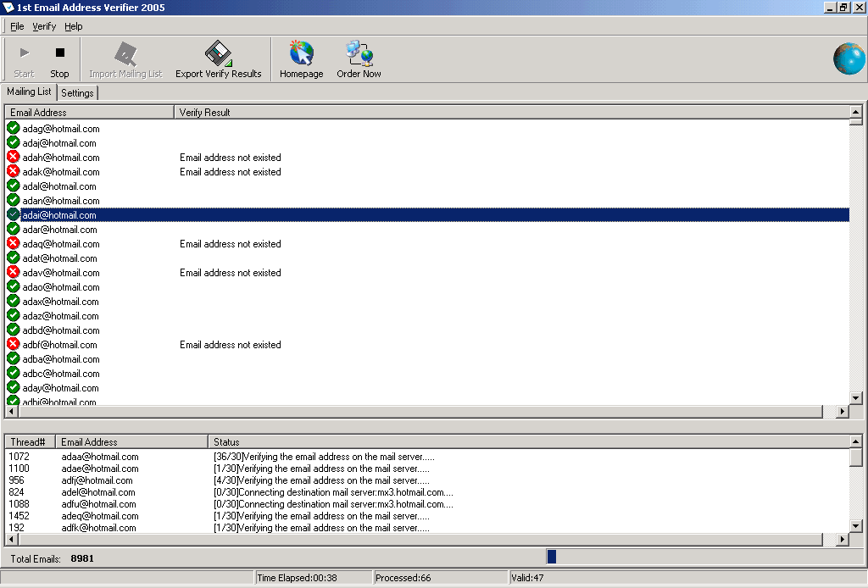
Task: Click green valid icon beside adag@hotmail.com
Action: [x=14, y=129]
